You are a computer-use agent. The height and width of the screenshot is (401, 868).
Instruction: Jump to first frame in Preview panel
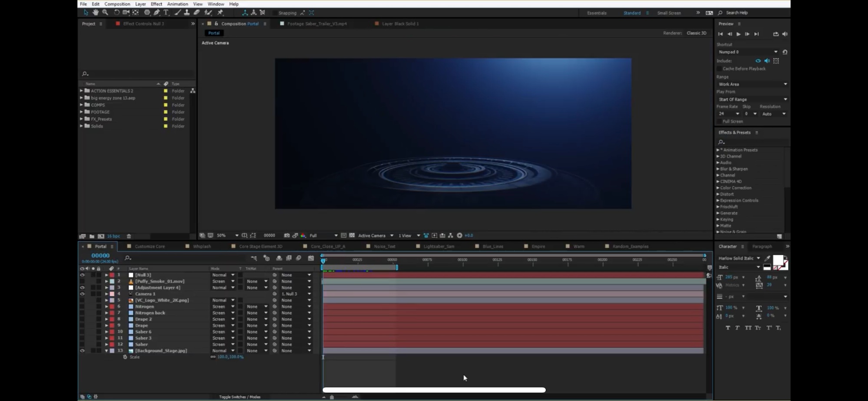[720, 34]
